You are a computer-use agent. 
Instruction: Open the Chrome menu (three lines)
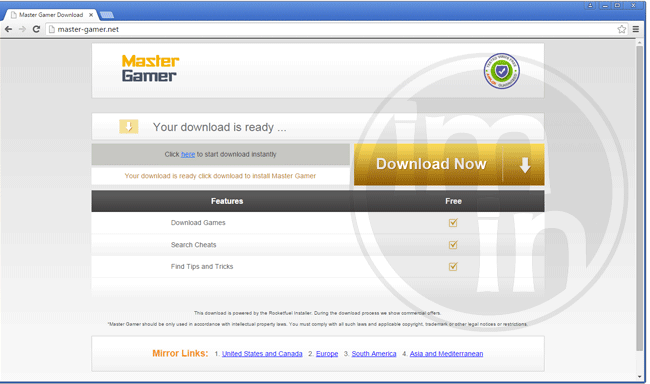tap(635, 29)
